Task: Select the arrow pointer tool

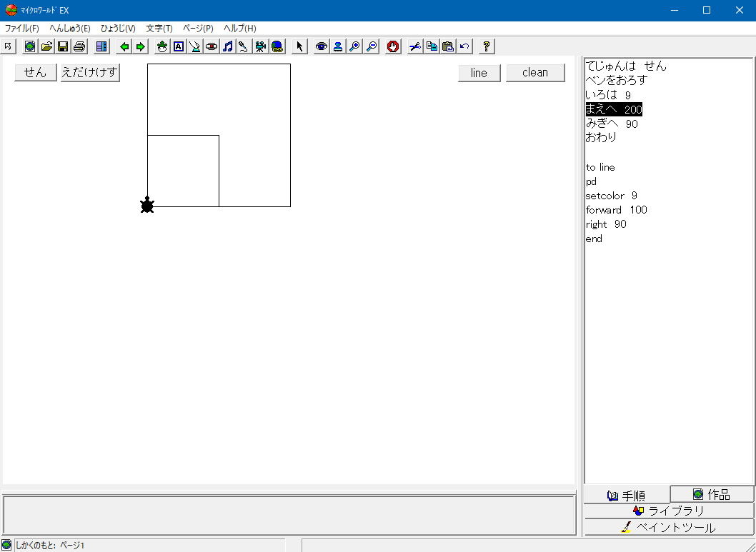Action: (x=299, y=46)
